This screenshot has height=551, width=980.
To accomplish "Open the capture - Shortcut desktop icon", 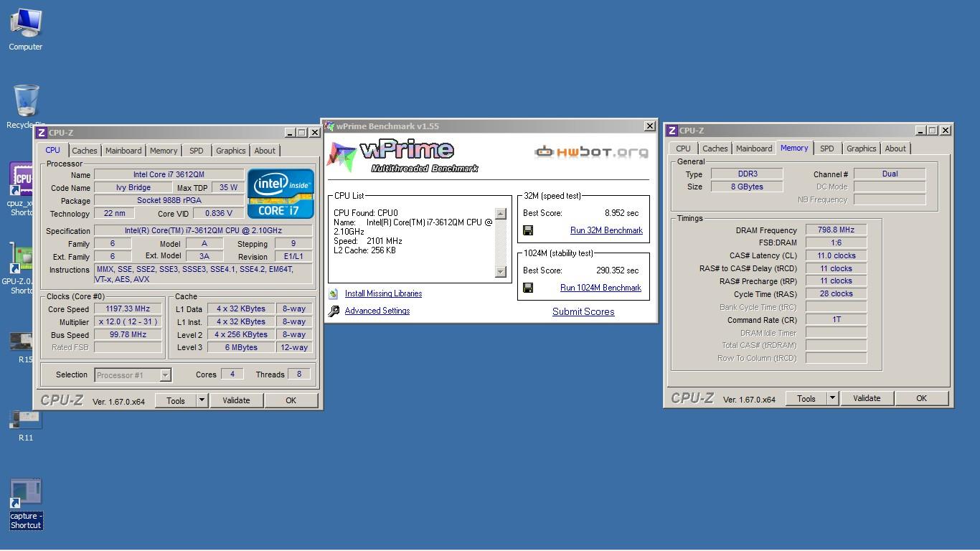I will tap(26, 505).
